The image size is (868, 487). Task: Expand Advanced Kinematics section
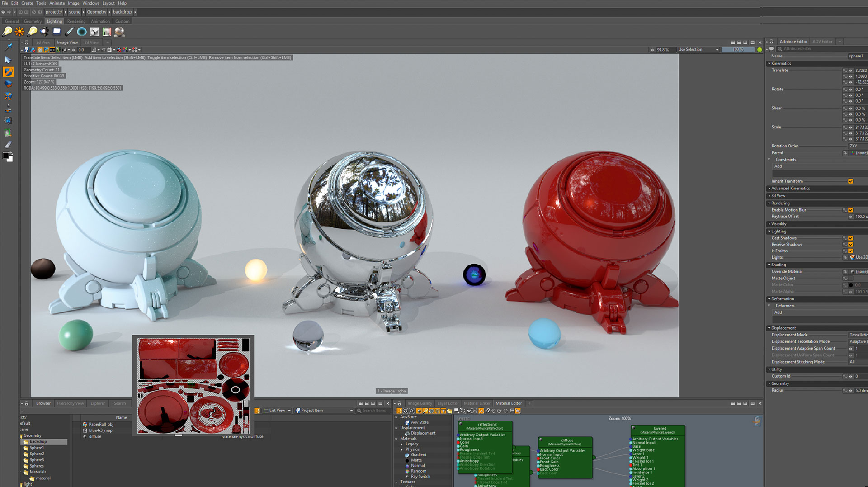769,189
